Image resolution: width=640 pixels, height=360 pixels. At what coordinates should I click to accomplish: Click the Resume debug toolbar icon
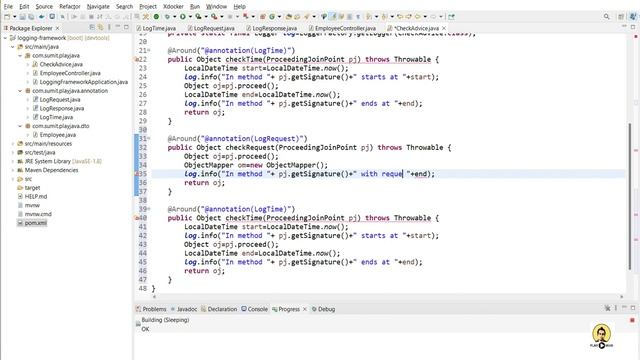(74, 17)
